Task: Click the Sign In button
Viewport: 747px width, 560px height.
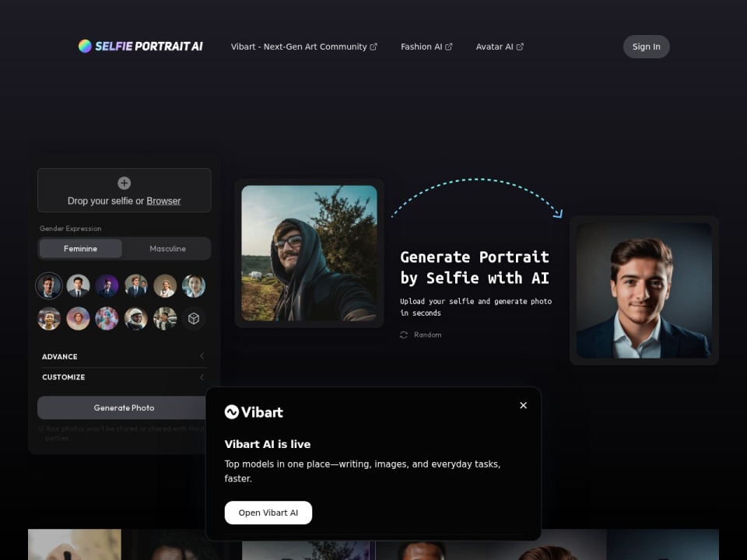Action: point(647,47)
